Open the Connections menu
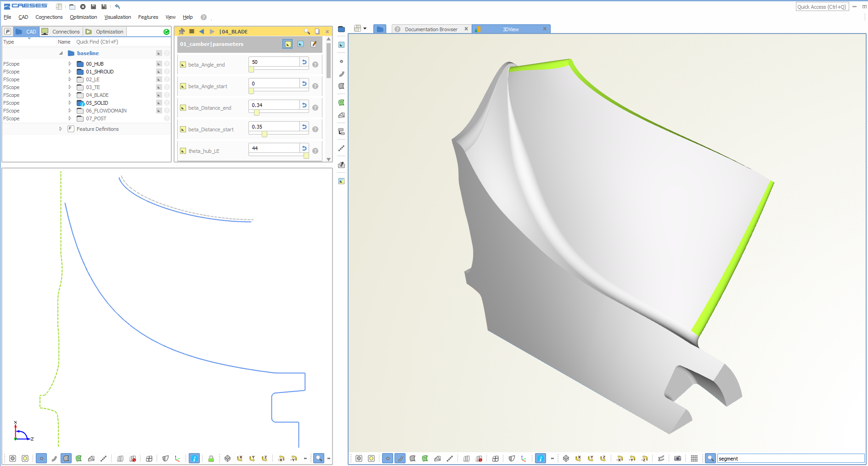Screen dimensions: 868x466 (49, 17)
